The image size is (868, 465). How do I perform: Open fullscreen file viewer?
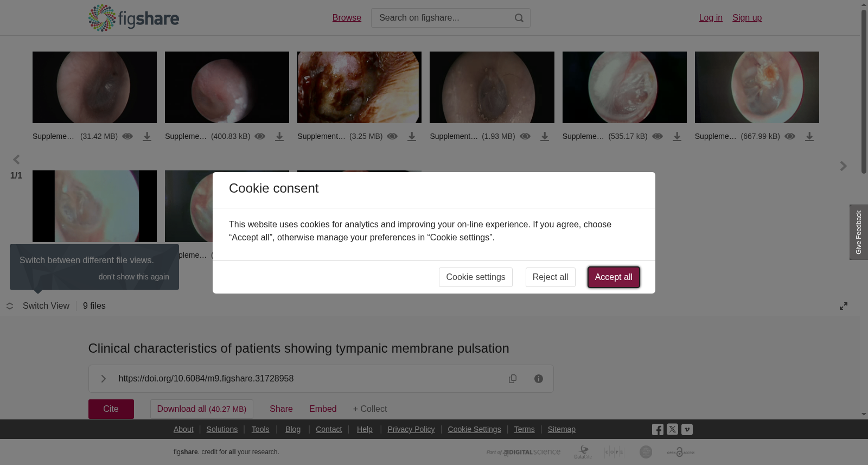point(844,306)
